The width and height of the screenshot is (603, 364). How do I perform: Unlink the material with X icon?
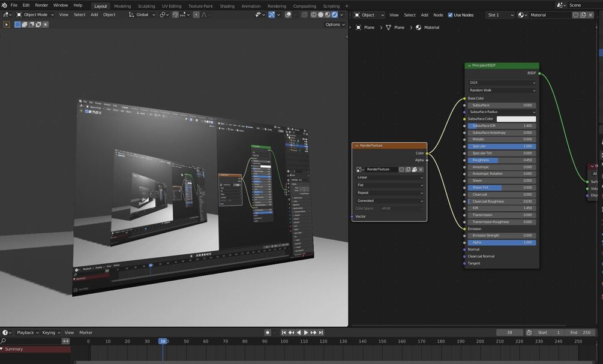(x=591, y=15)
